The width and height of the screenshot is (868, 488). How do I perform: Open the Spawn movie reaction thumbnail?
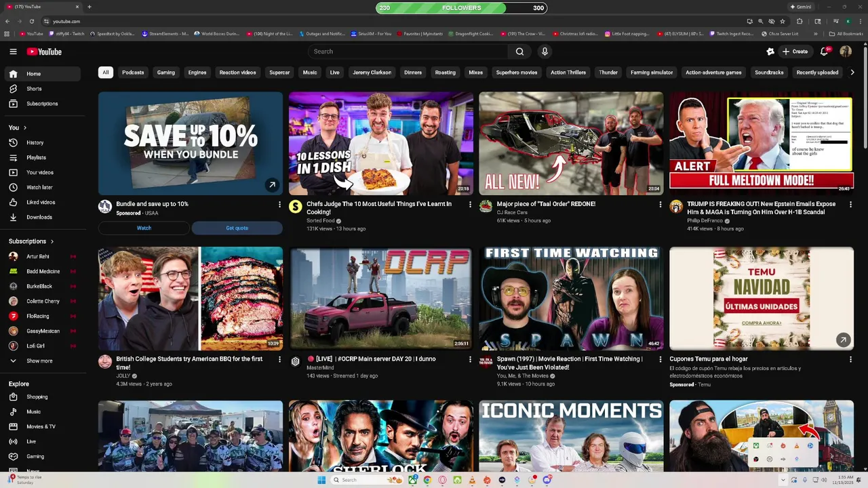[x=571, y=298]
